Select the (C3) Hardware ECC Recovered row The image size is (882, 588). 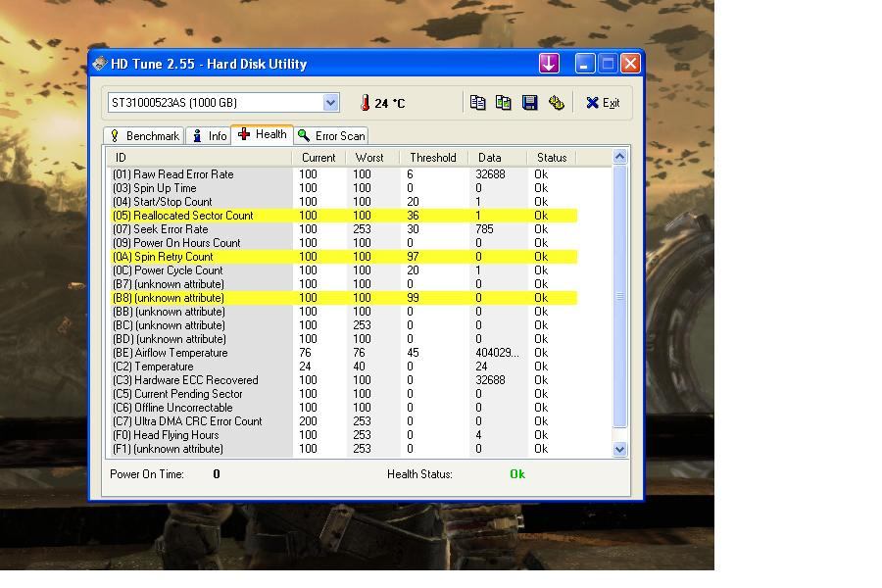[343, 380]
